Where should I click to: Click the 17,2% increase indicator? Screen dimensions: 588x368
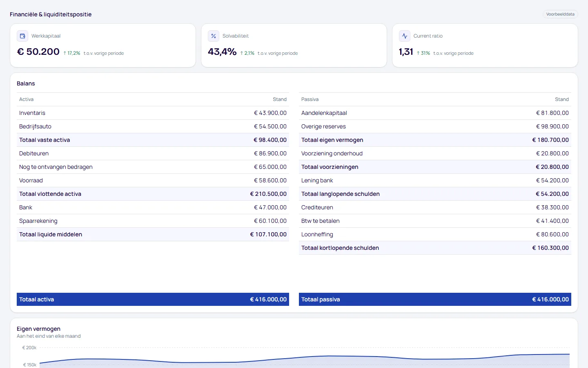(x=71, y=53)
